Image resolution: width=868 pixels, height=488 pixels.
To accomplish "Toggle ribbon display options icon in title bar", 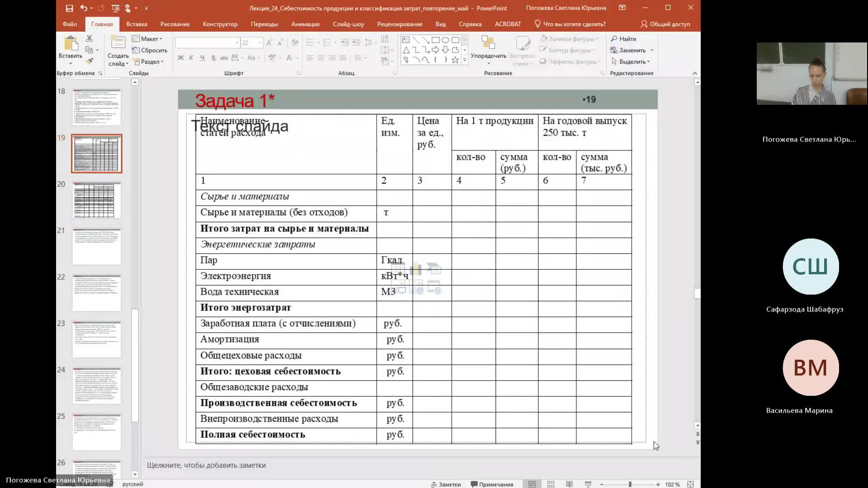I will (x=622, y=8).
